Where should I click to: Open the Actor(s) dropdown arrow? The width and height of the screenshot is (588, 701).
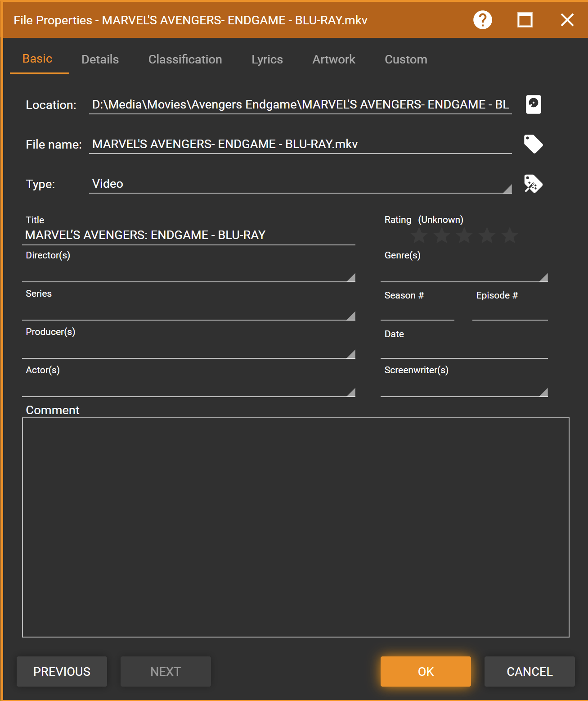[x=351, y=392]
